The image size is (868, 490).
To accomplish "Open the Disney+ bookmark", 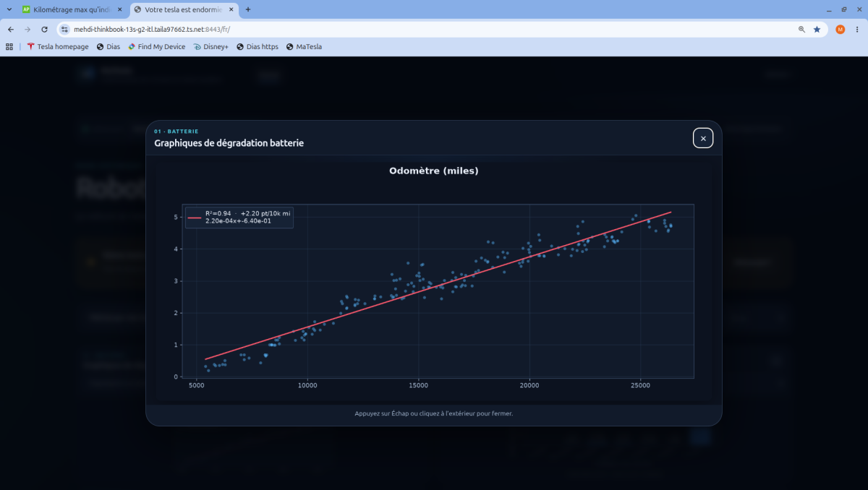I will [210, 46].
